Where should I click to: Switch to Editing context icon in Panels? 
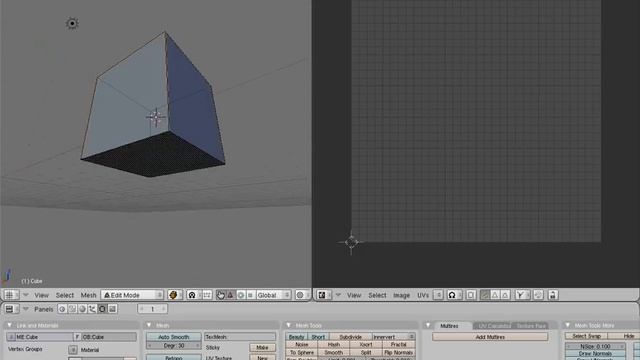click(102, 309)
